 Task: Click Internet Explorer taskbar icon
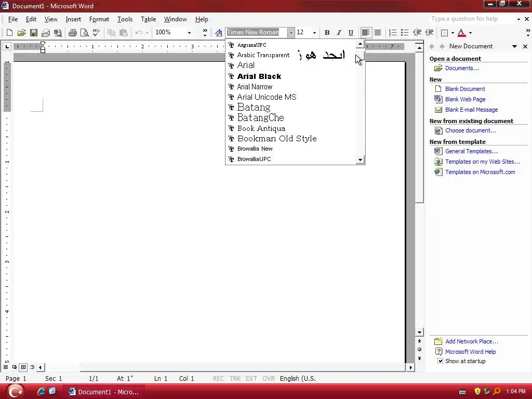click(42, 392)
